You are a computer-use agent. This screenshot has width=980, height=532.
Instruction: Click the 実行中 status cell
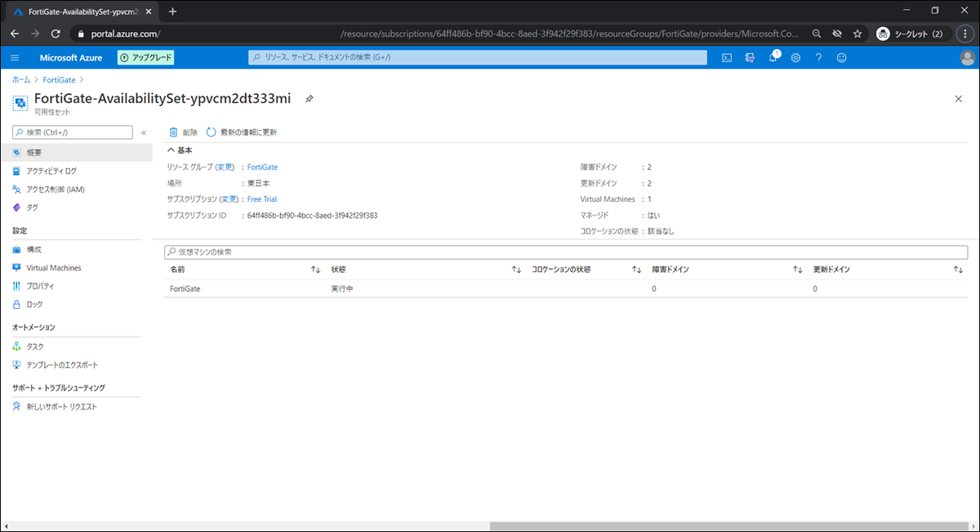342,288
